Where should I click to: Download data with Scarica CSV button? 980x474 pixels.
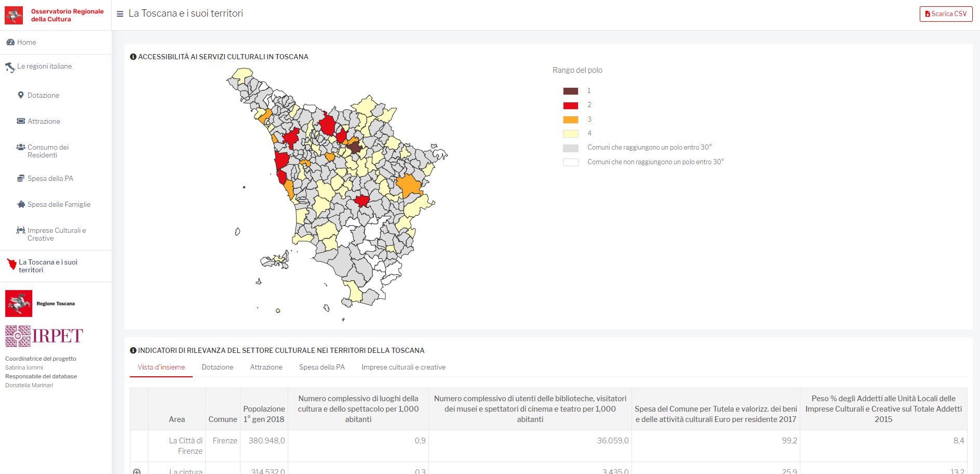pos(946,14)
